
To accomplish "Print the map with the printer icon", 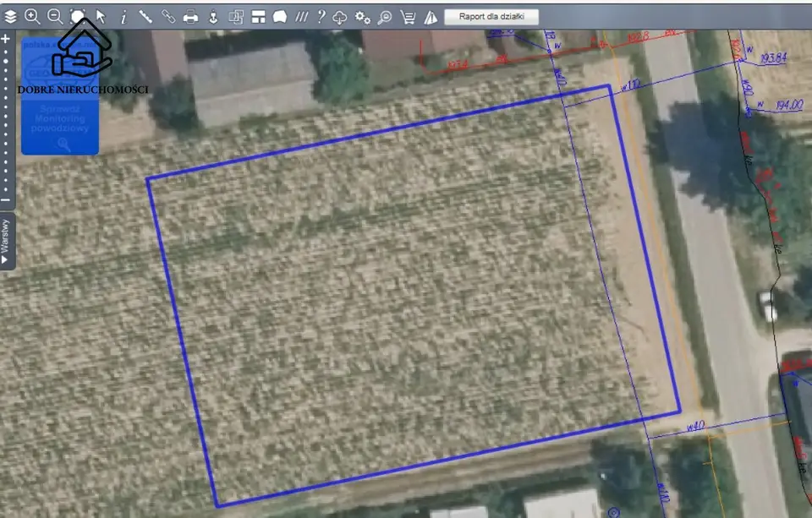I will click(190, 17).
